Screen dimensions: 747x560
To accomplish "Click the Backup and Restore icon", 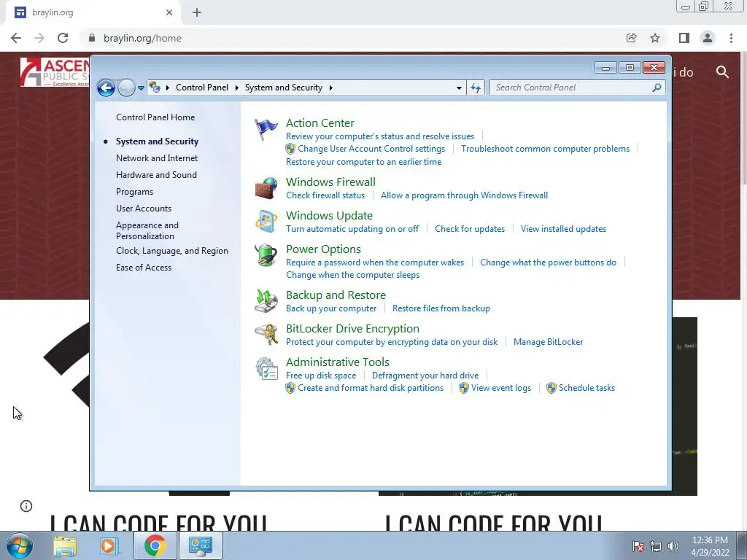I will coord(266,301).
